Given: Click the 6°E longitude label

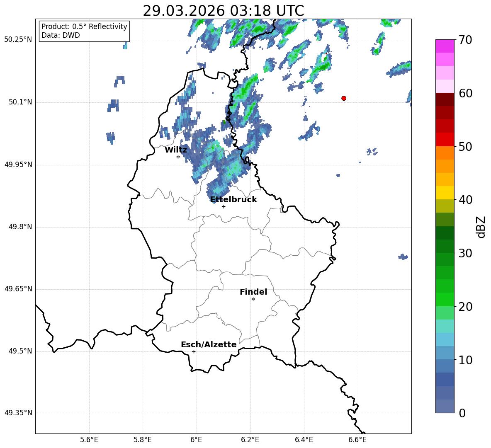Looking at the screenshot, I should click(196, 440).
